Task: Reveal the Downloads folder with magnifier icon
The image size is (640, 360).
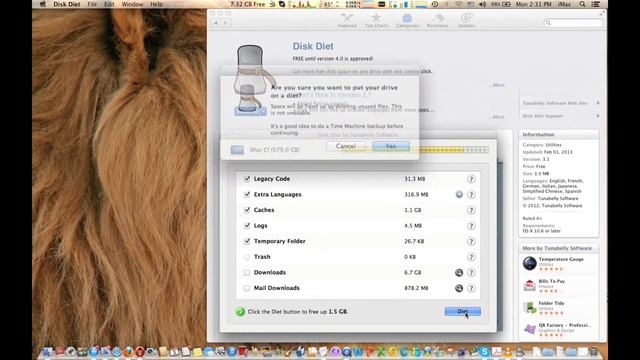Action: click(459, 273)
